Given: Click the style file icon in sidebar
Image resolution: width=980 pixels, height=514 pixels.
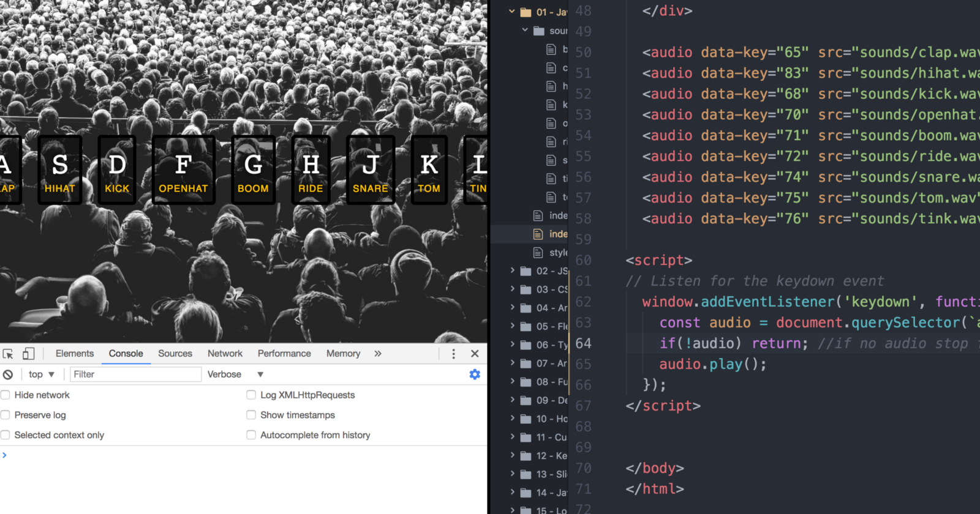Looking at the screenshot, I should 538,253.
